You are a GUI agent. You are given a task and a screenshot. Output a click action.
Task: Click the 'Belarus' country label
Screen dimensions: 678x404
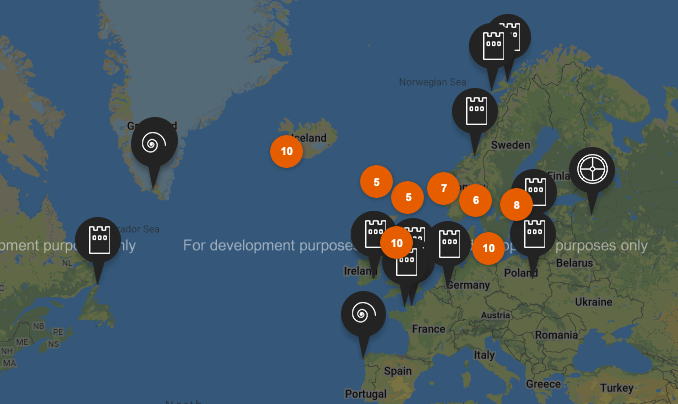[x=574, y=263]
